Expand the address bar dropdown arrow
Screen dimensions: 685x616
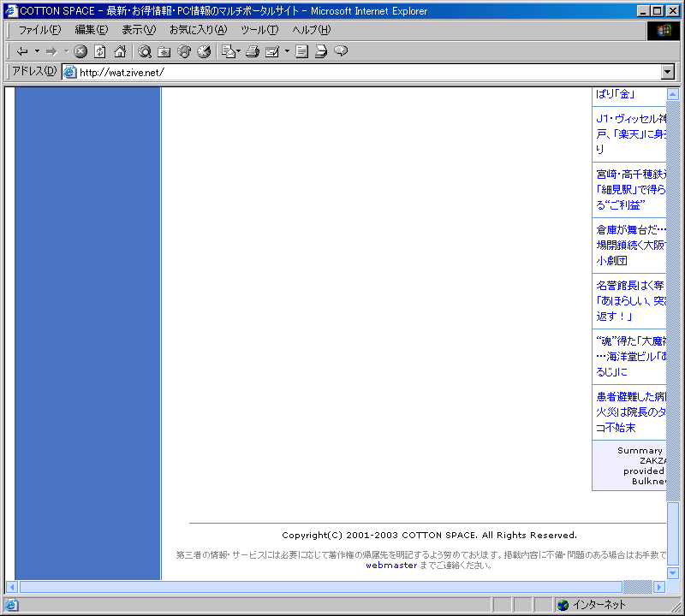pos(668,72)
